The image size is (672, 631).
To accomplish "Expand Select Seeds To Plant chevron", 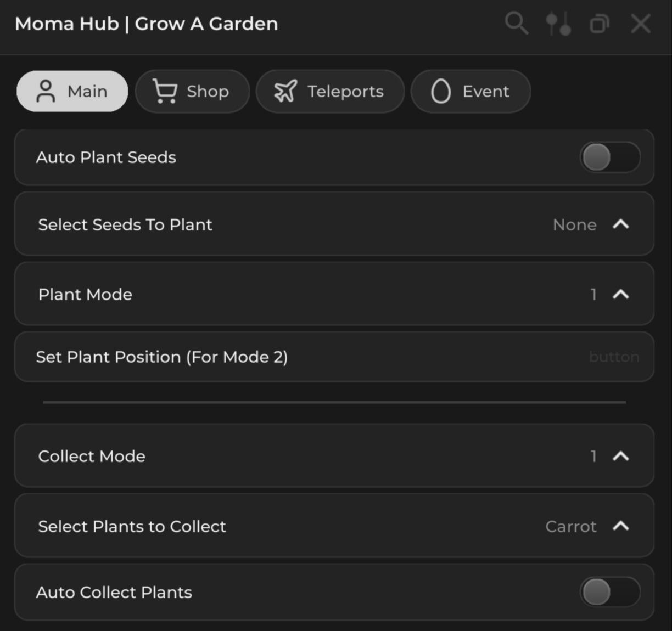I will (620, 224).
